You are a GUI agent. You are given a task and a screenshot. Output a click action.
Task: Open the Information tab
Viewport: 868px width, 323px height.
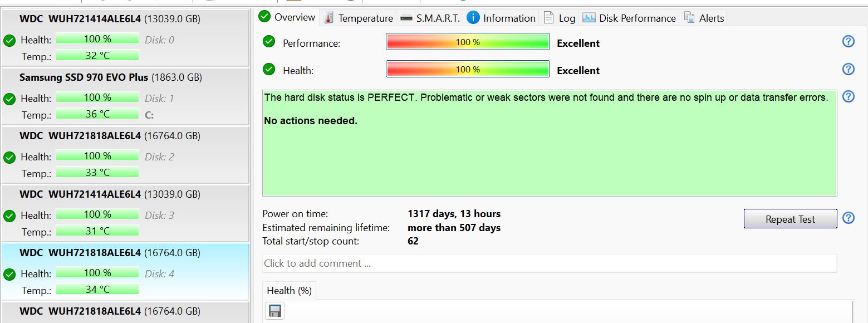[502, 18]
